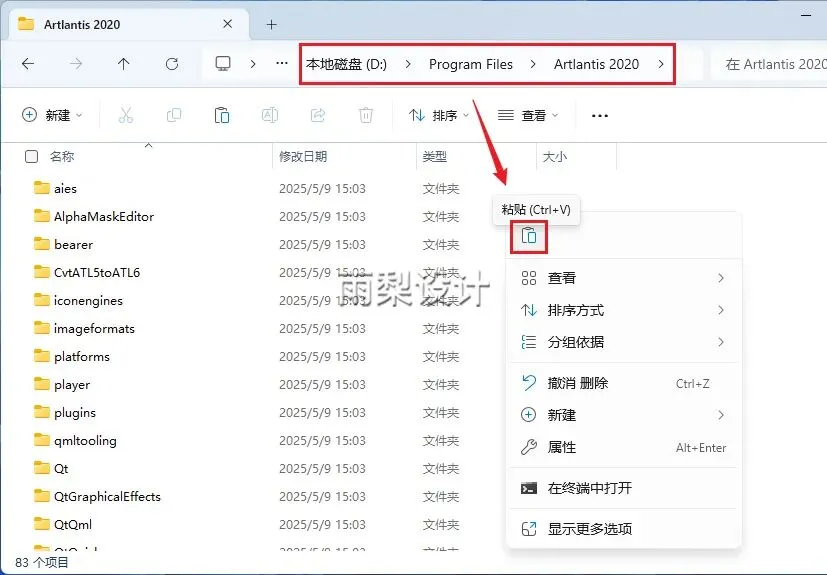Select the QtQml folder name
This screenshot has width=827, height=575.
coord(73,524)
